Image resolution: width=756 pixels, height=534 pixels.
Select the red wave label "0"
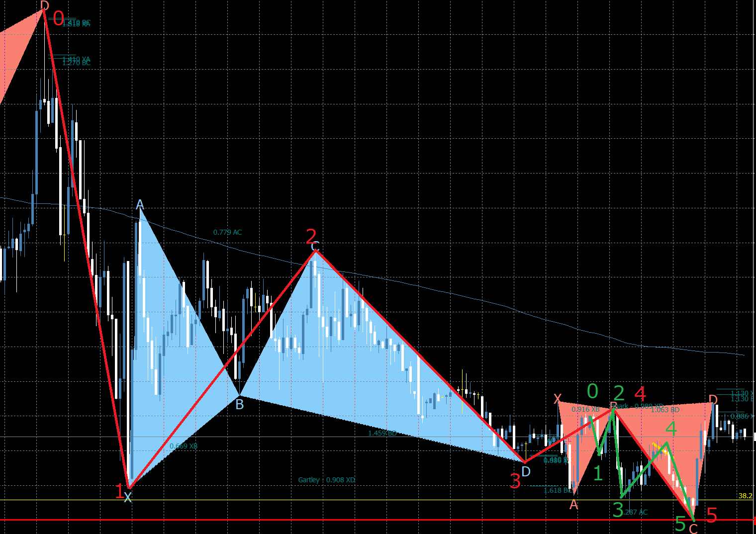point(59,19)
